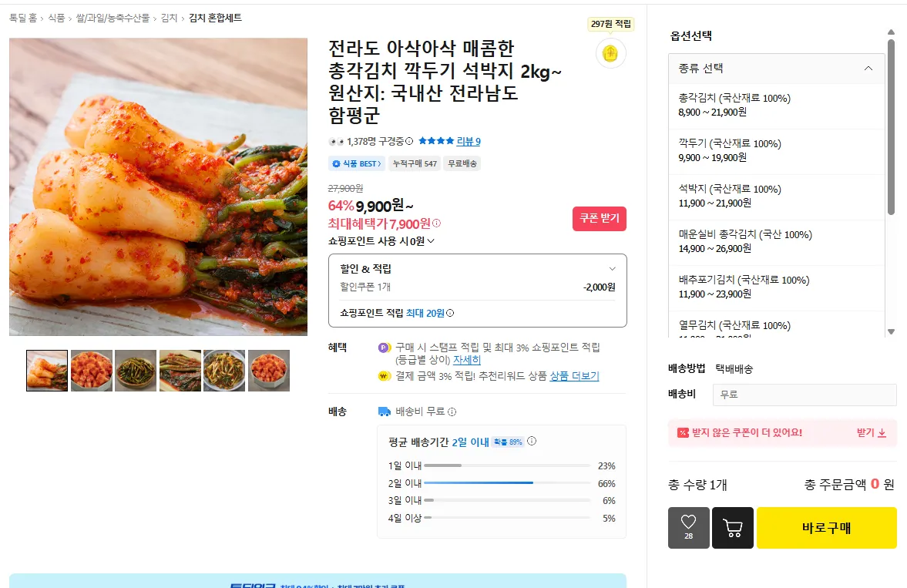Select 깍두기 (국산재료 100%) option
This screenshot has height=588, width=907.
click(776, 150)
